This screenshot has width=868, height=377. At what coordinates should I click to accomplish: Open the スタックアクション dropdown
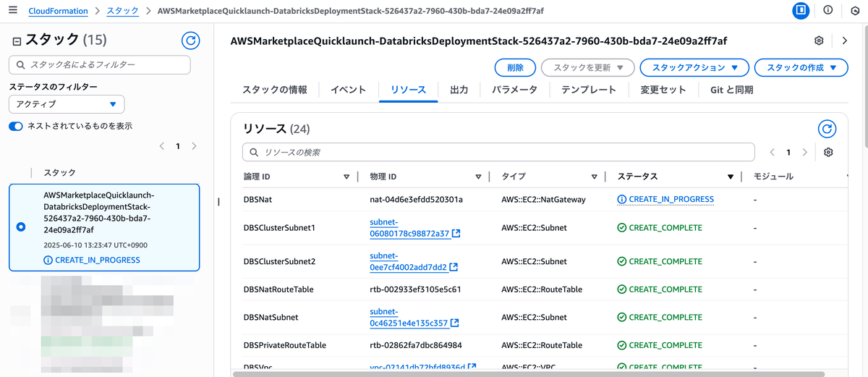click(x=694, y=67)
